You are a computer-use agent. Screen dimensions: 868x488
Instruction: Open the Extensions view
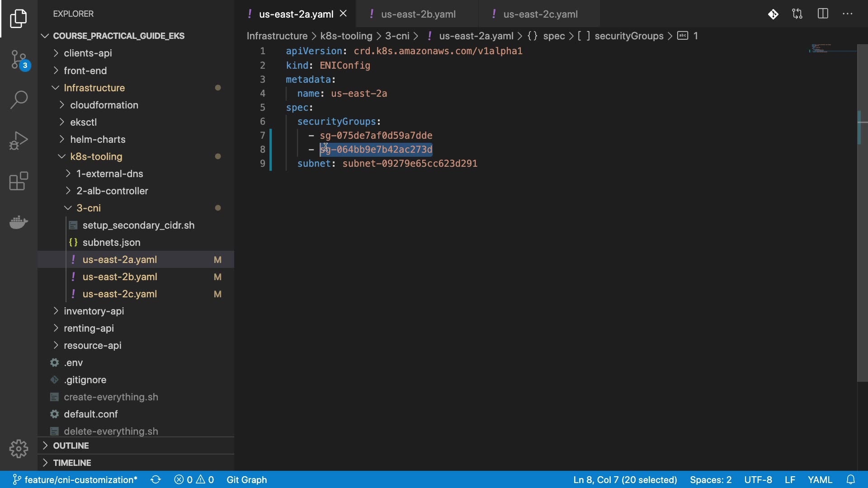(19, 181)
